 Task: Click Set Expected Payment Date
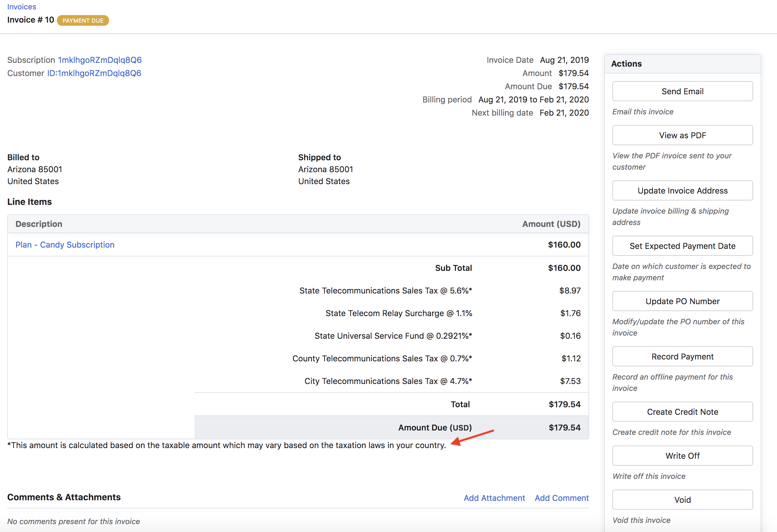pos(682,246)
